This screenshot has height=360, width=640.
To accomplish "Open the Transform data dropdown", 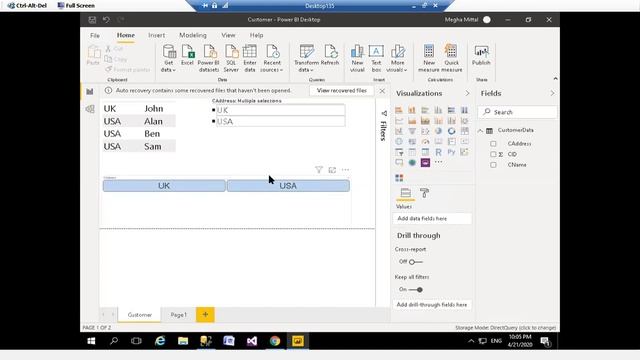I will 306,58.
